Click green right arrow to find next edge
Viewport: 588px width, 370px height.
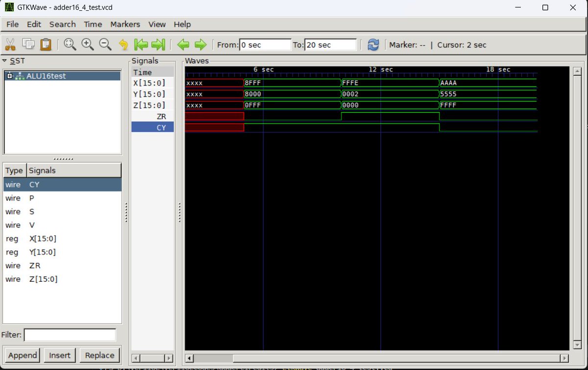pos(200,45)
